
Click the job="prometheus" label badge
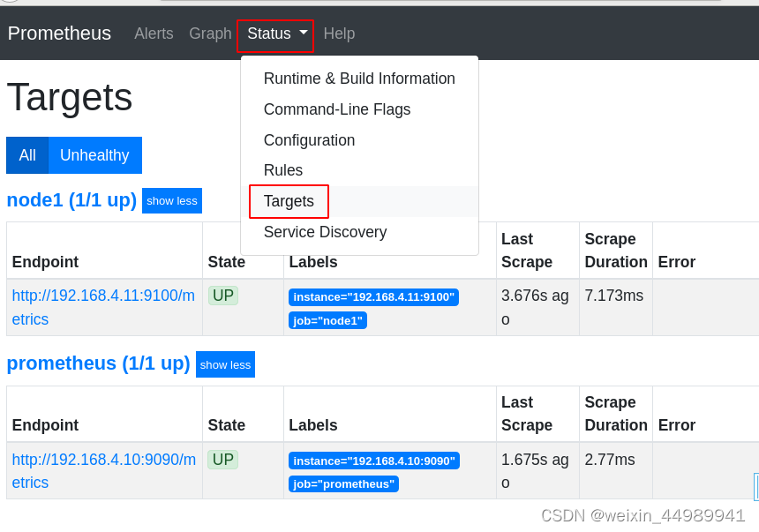(343, 484)
